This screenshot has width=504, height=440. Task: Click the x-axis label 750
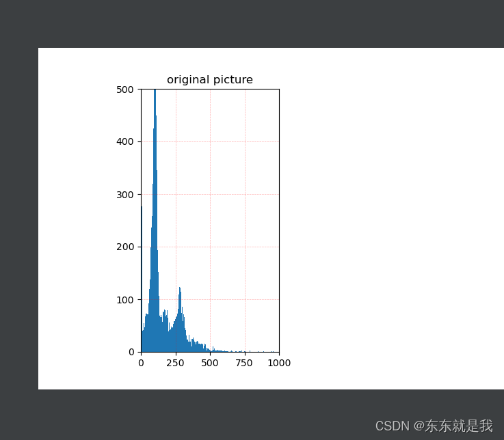click(244, 363)
